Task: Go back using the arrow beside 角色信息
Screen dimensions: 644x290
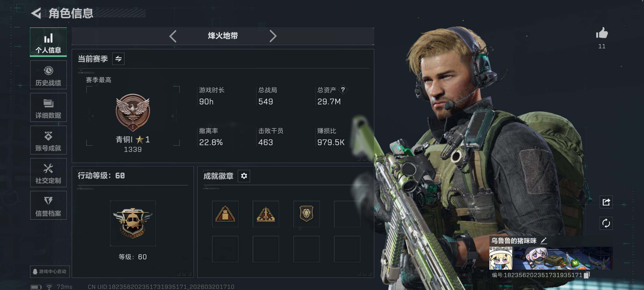Action: [x=36, y=13]
